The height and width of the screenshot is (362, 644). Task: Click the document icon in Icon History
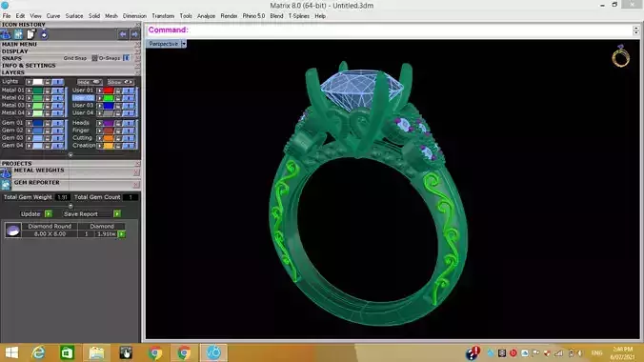[31, 34]
